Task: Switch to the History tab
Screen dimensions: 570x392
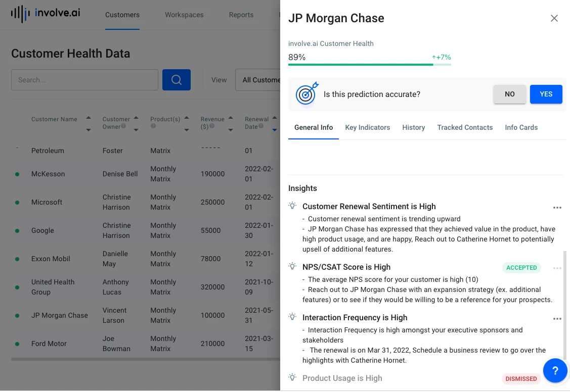Action: (413, 127)
